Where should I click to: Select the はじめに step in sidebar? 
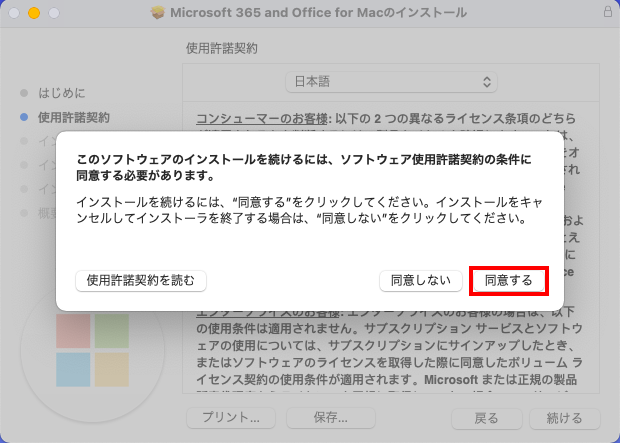62,93
